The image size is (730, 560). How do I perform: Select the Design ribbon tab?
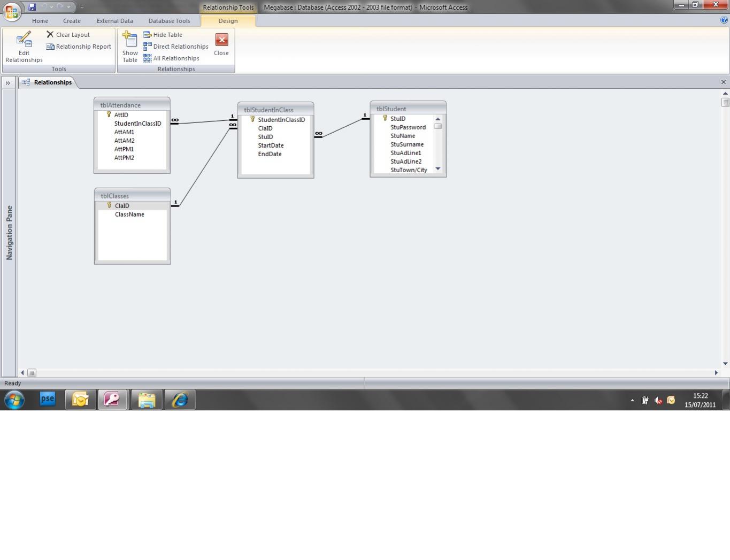point(228,21)
